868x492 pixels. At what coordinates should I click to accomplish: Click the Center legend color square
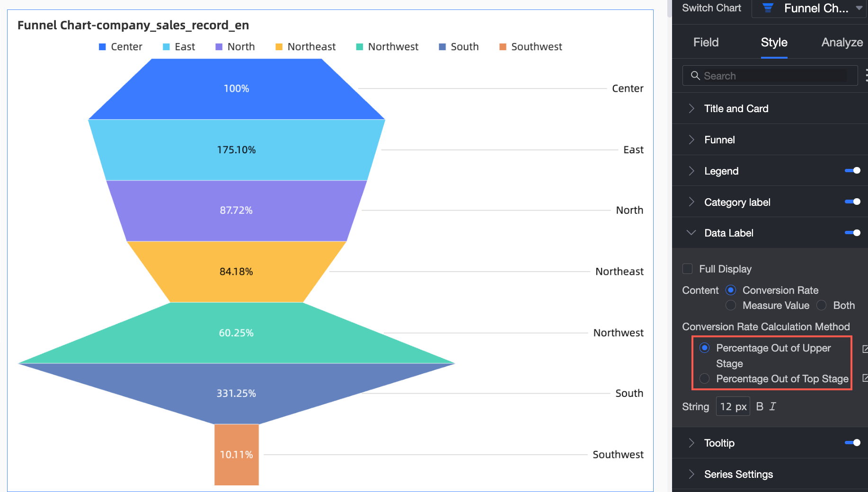[102, 47]
